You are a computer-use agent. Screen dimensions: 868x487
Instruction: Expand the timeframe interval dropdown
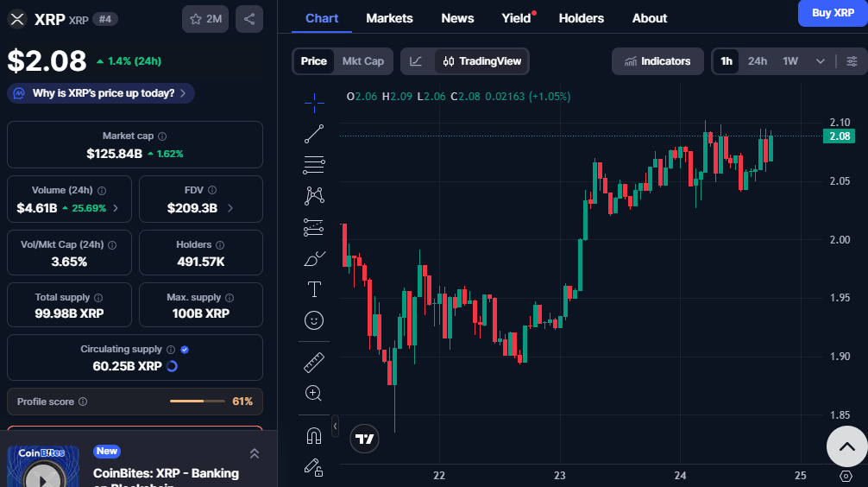820,61
